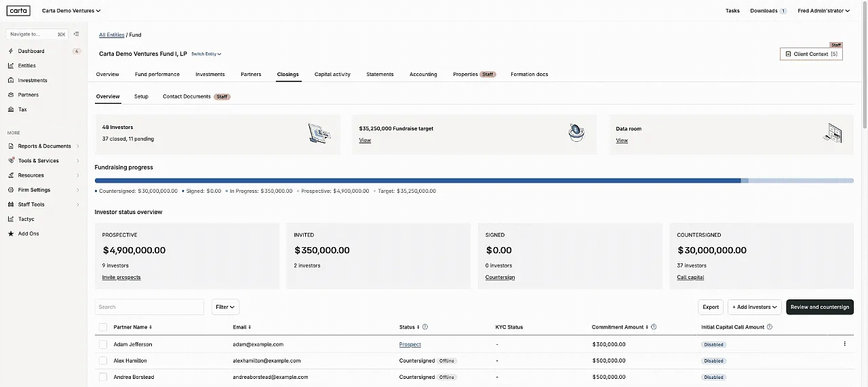The image size is (868, 387).
Task: Open Tax in sidebar
Action: [x=22, y=109]
